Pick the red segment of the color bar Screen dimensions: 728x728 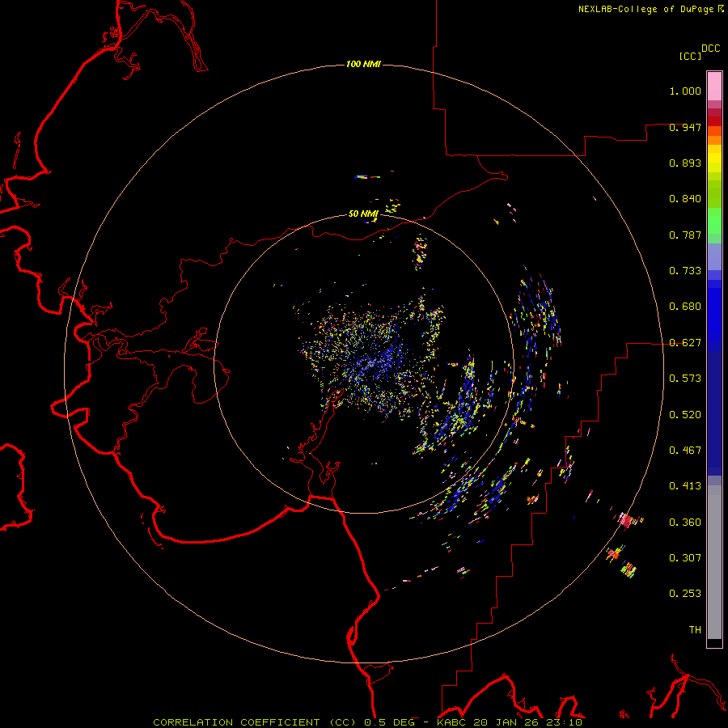coord(714,121)
